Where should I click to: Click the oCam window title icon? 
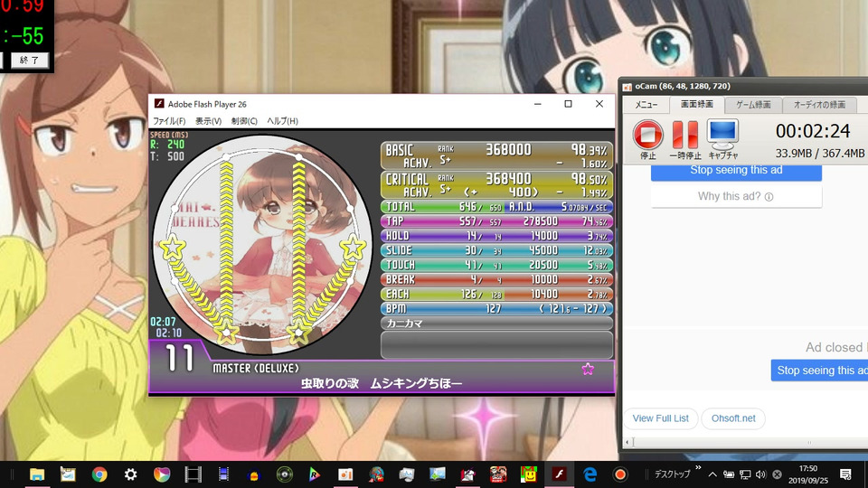(x=627, y=87)
